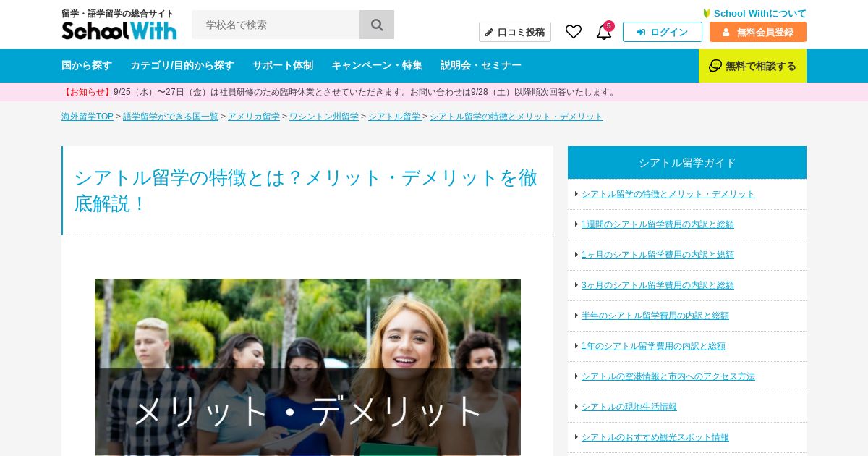868x456 pixels.
Task: Open sidebar link 1ヶ月のシアトル留学費用の内訳と総額
Action: [658, 255]
